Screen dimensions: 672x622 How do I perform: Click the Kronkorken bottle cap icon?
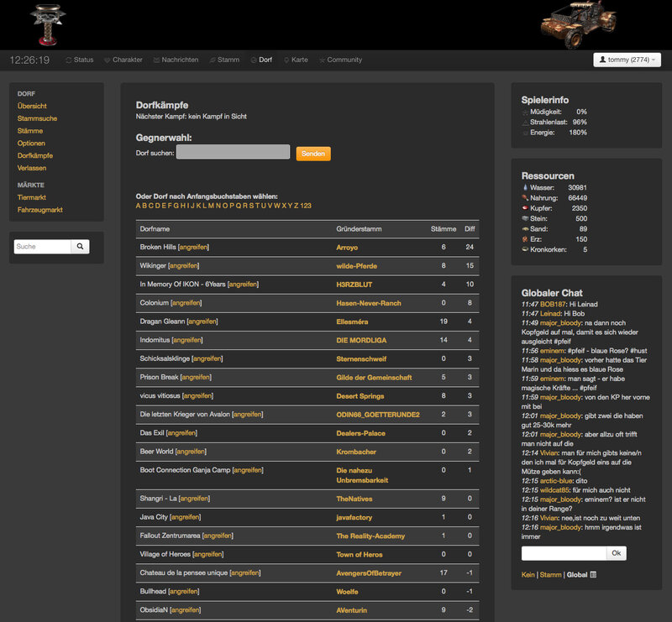(x=526, y=249)
